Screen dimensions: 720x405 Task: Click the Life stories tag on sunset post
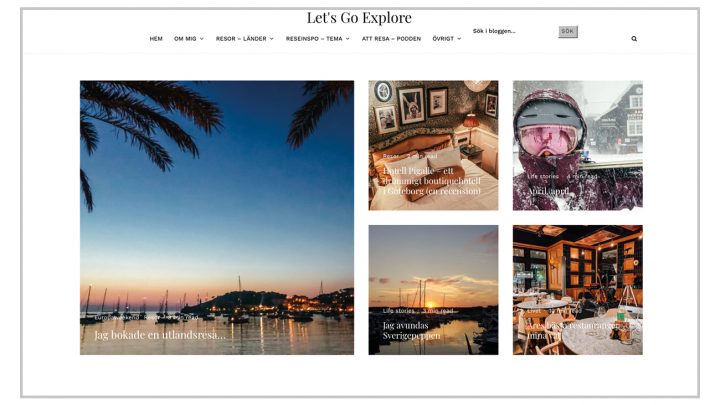click(x=399, y=311)
